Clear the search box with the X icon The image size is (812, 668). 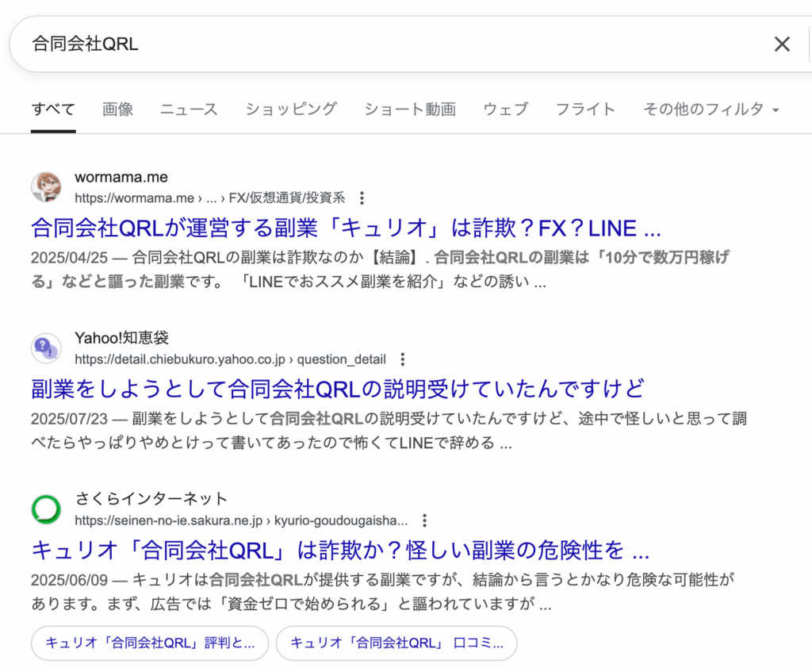[782, 44]
